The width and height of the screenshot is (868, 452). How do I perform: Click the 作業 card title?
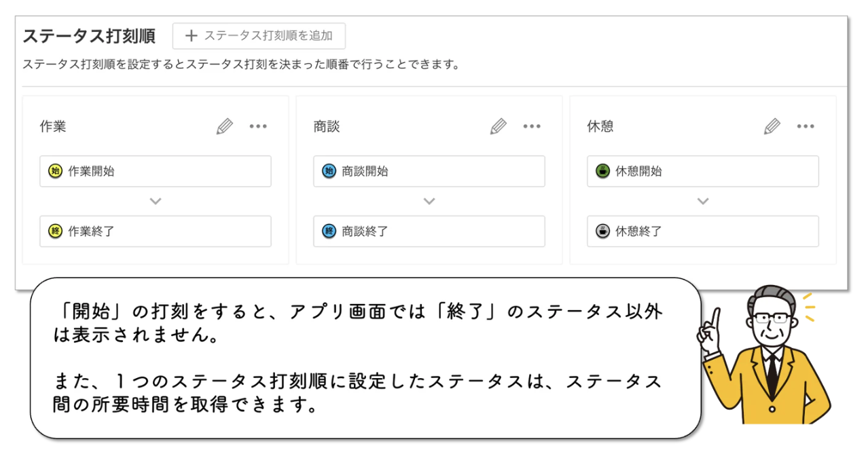[53, 126]
